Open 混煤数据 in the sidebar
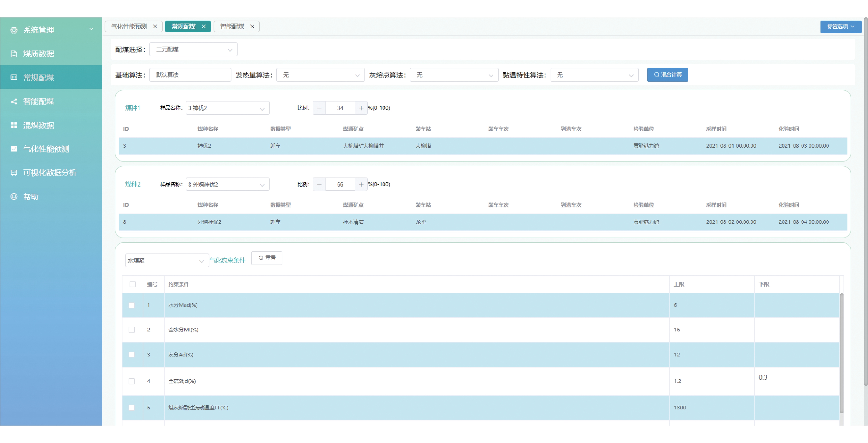This screenshot has width=868, height=443. [51, 125]
